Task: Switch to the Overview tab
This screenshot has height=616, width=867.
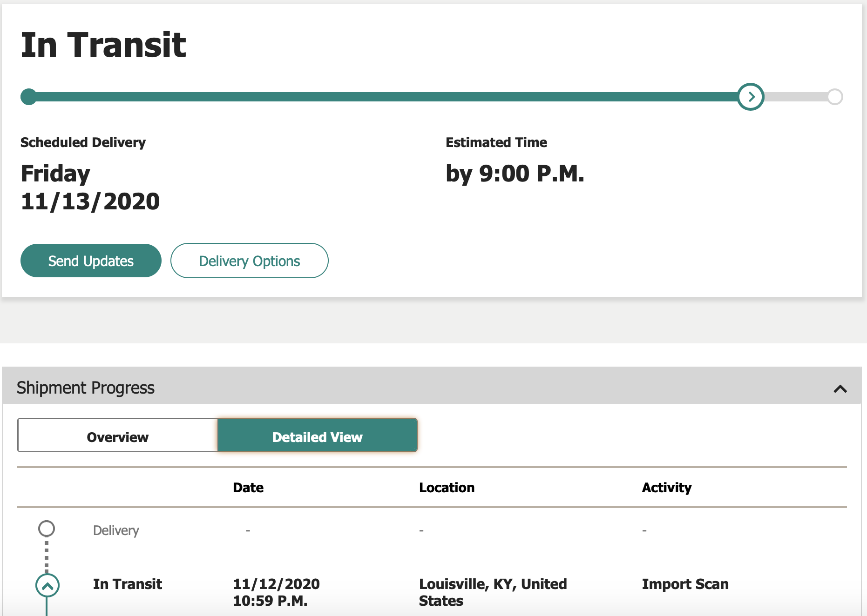Action: coord(117,436)
